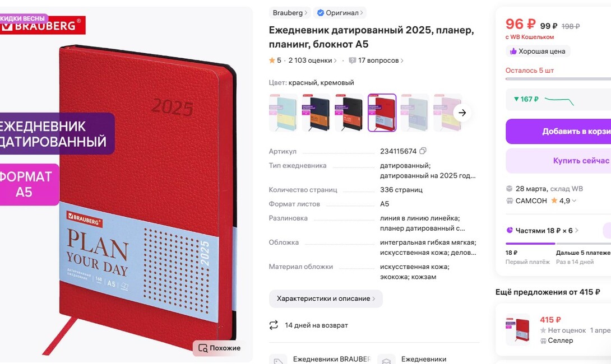Screen dimensions: 611x364
Task: Click the verified Оригинал badge icon
Action: 320,13
